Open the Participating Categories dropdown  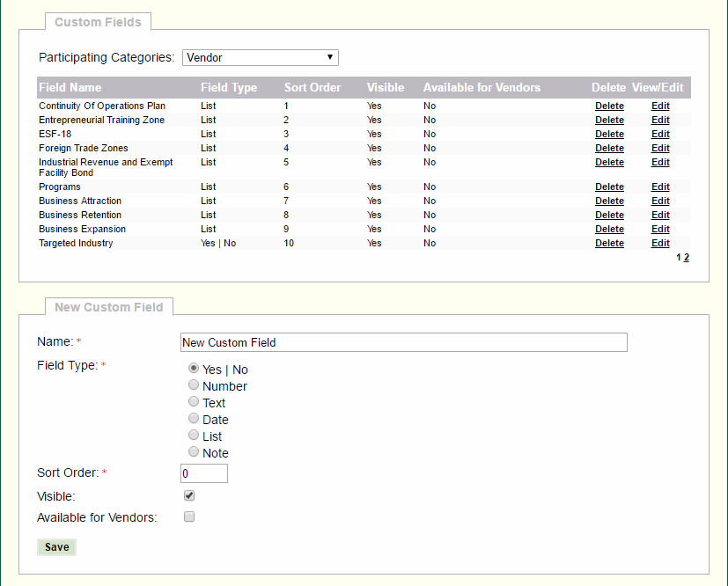pos(261,57)
